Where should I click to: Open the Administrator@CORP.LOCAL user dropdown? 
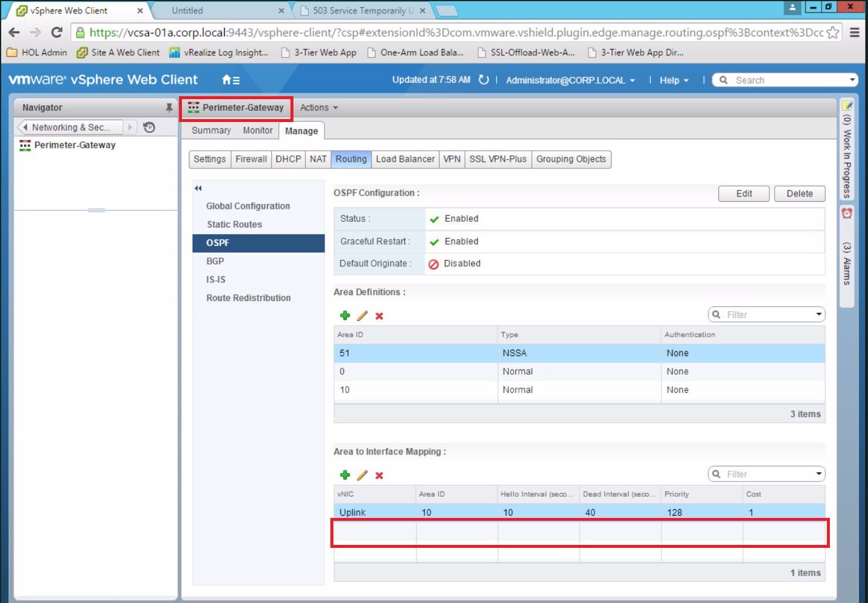[x=570, y=80]
